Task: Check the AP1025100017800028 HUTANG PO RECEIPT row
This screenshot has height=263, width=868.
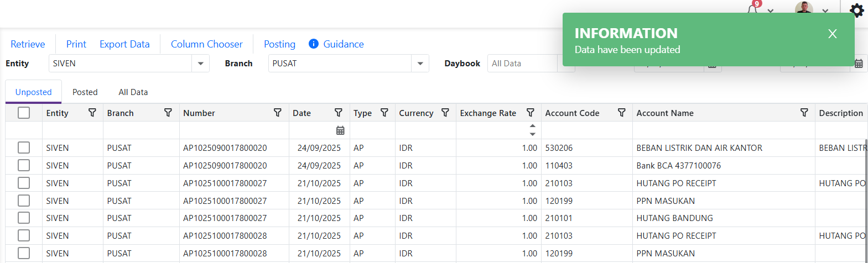Action: pyautogui.click(x=24, y=235)
